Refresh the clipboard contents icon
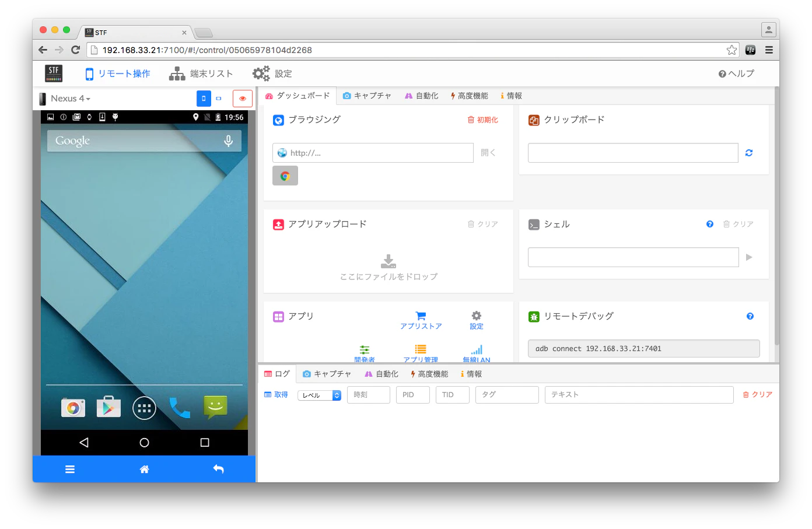Image resolution: width=812 pixels, height=529 pixels. (749, 153)
